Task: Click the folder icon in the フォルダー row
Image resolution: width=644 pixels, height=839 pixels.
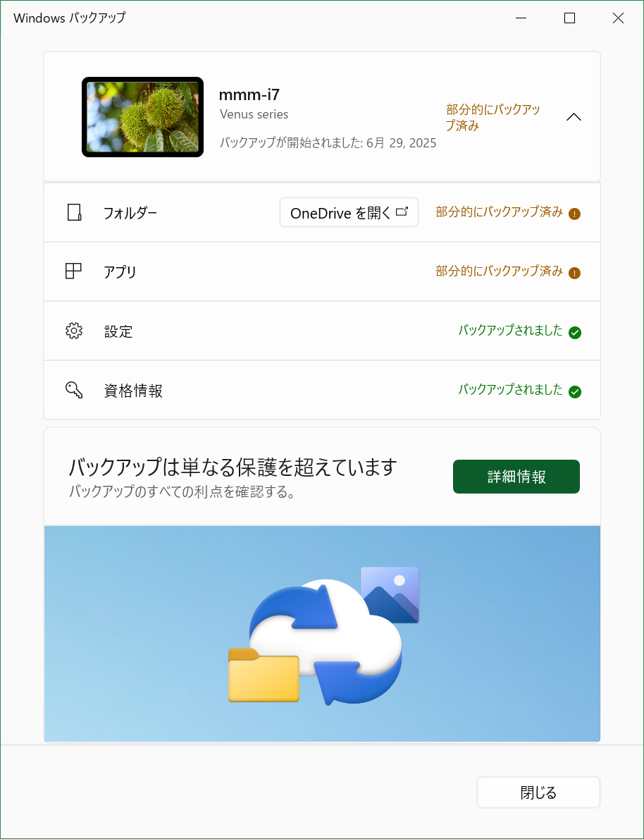Action: 75,212
